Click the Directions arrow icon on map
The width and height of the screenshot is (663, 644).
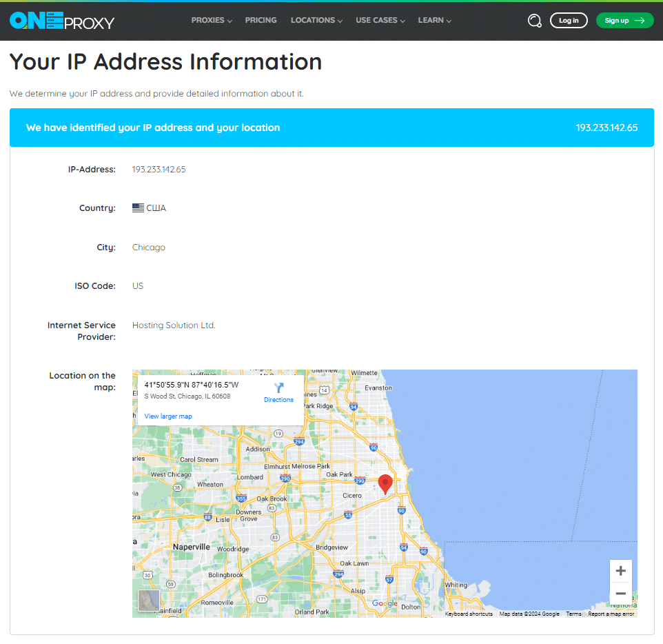278,388
